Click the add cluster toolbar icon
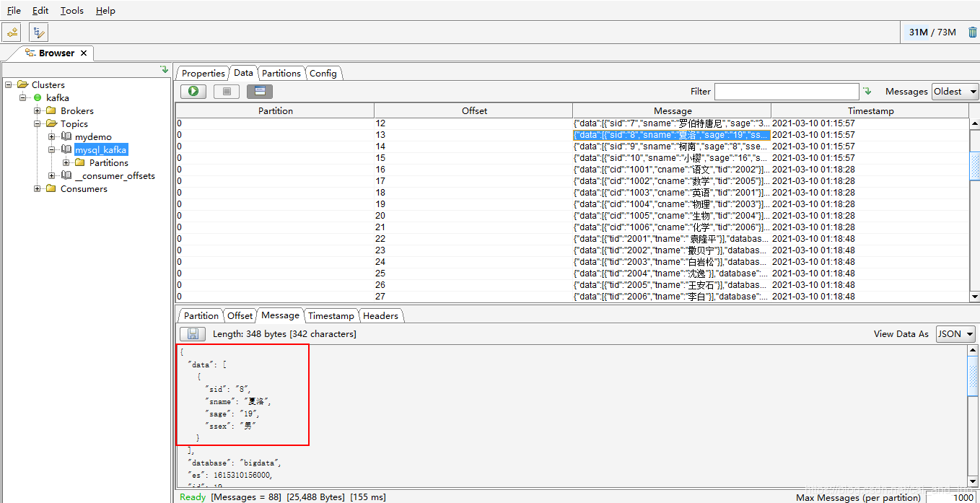980x503 pixels. (x=12, y=32)
